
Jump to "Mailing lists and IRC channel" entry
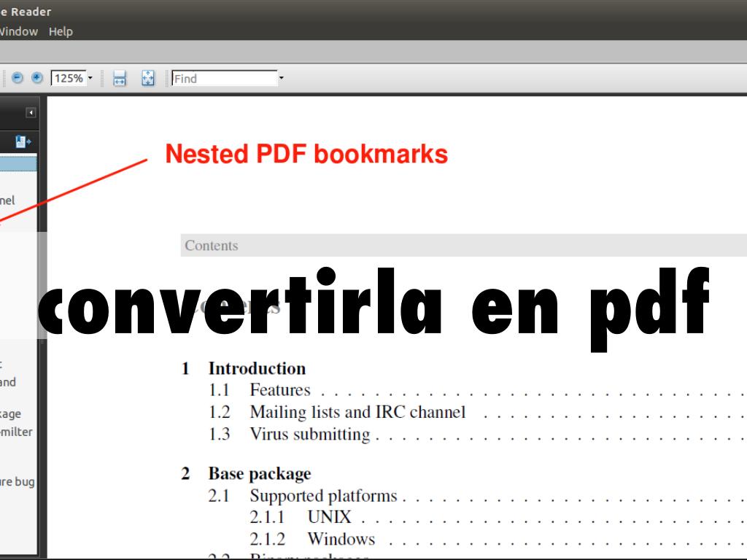357,412
